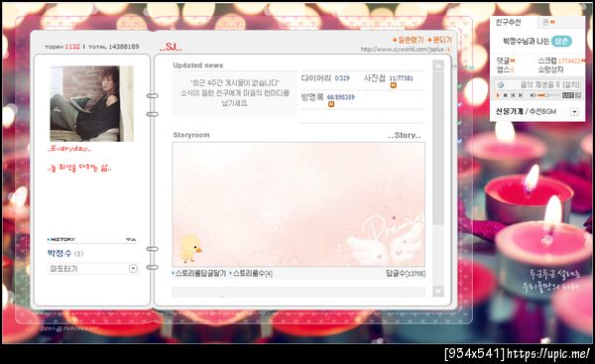Click the Storyroom image area
The height and width of the screenshot is (364, 595).
pos(299,204)
